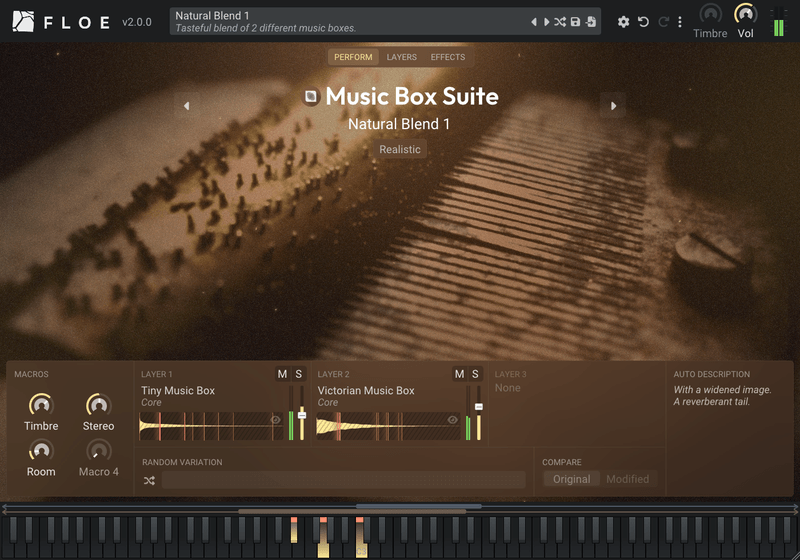Click the save preset as icon

pos(591,22)
